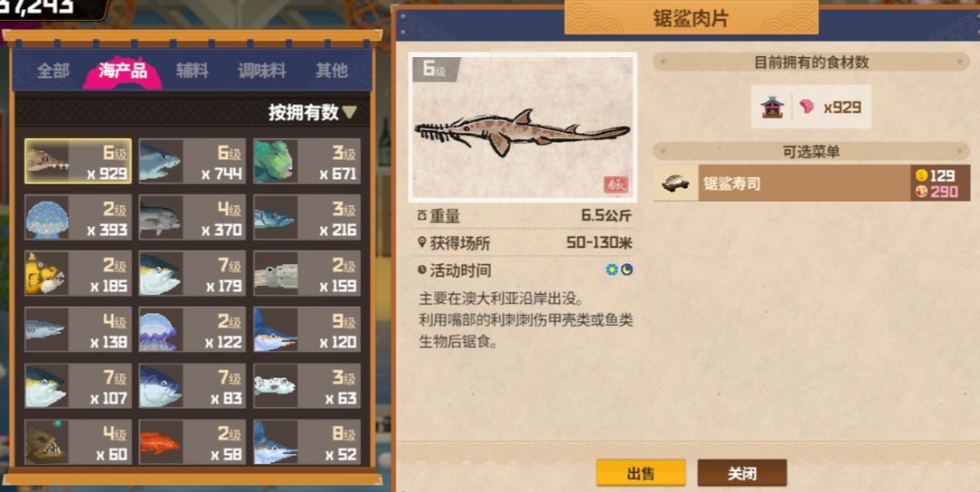The height and width of the screenshot is (492, 980).
Task: Select the sawshark ingredient with x929
Action: [78, 162]
